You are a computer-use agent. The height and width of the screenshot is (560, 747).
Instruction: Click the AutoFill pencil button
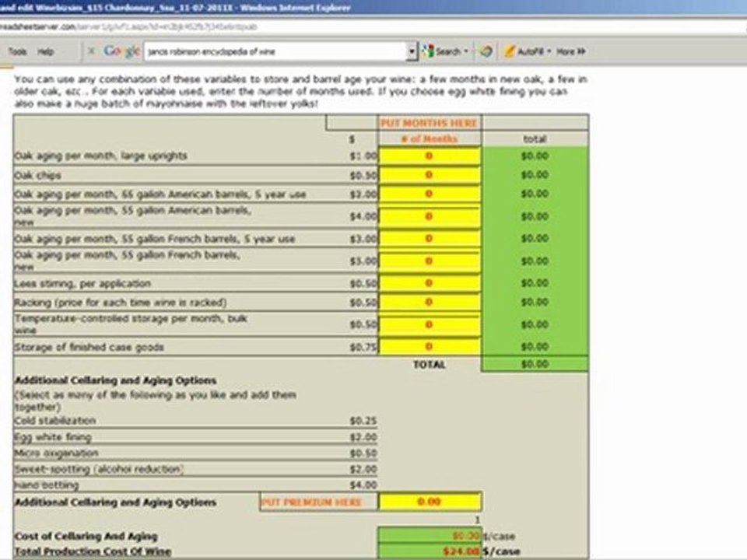click(x=523, y=51)
